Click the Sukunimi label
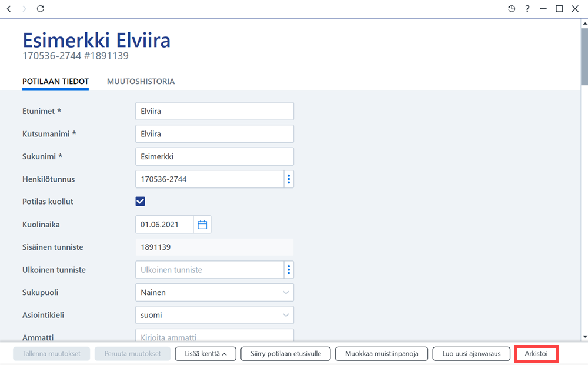This screenshot has height=365, width=588. (x=42, y=157)
